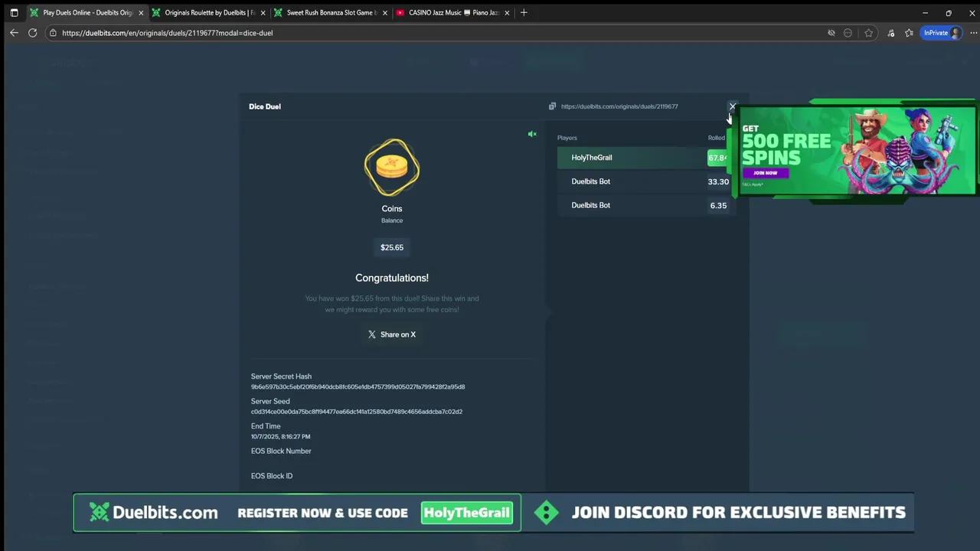The width and height of the screenshot is (980, 551).
Task: Open the Favorites list icon
Action: coord(909,33)
